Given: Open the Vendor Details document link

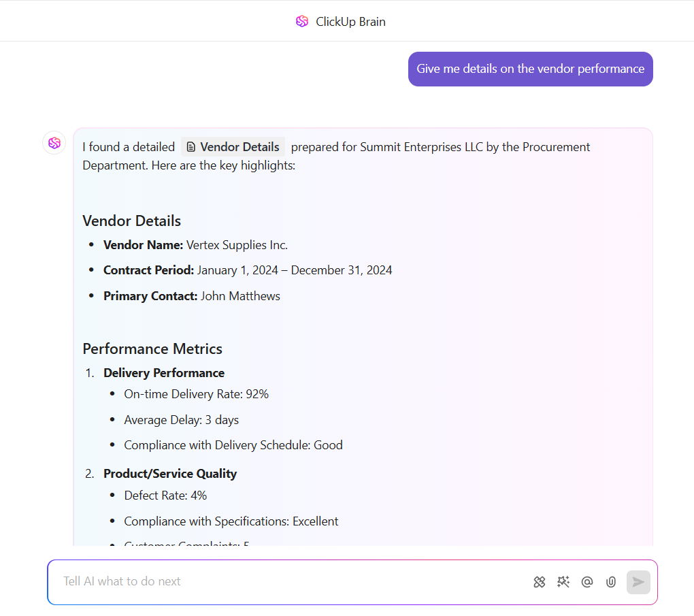Looking at the screenshot, I should 239,147.
